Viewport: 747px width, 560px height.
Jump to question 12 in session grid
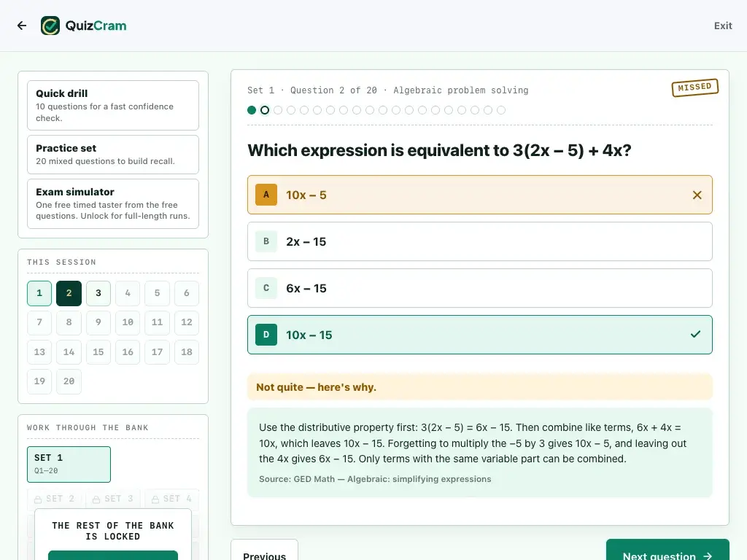[187, 322]
